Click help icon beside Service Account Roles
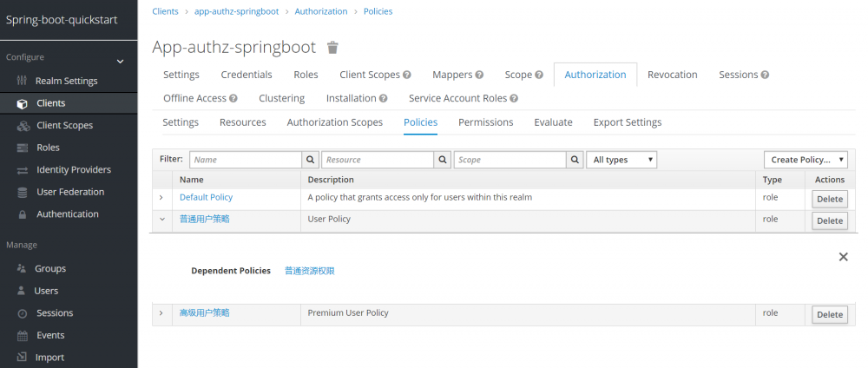 [514, 98]
